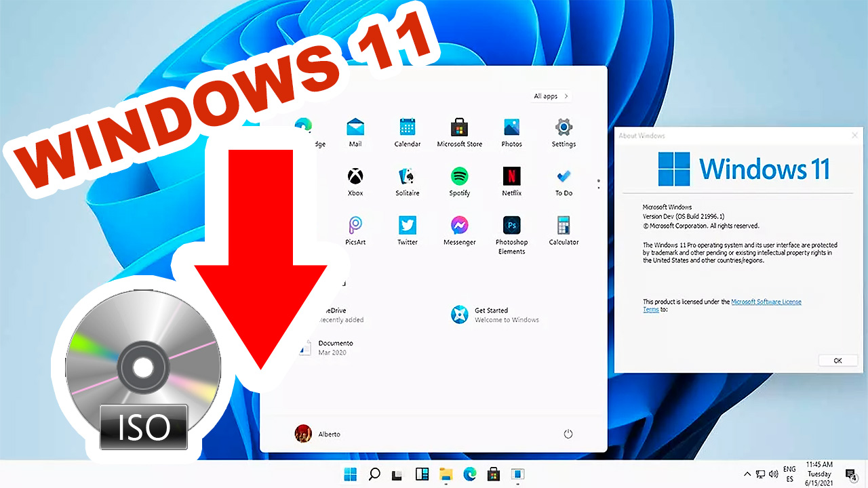Open Microsoft Store taskbar icon
868x488 pixels.
(494, 474)
